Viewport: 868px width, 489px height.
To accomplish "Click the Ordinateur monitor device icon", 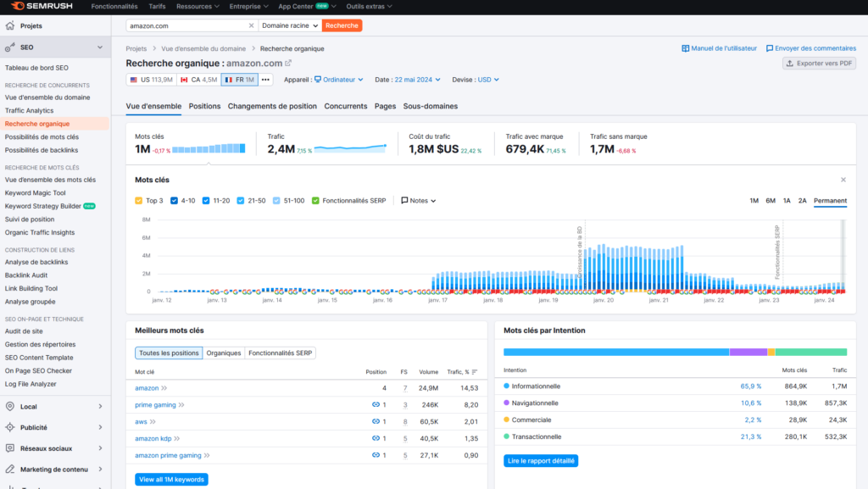I will pos(318,80).
